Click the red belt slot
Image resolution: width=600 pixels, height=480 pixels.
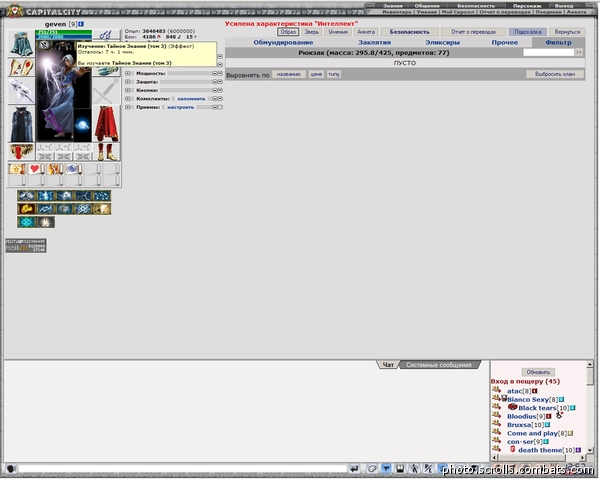[x=21, y=152]
